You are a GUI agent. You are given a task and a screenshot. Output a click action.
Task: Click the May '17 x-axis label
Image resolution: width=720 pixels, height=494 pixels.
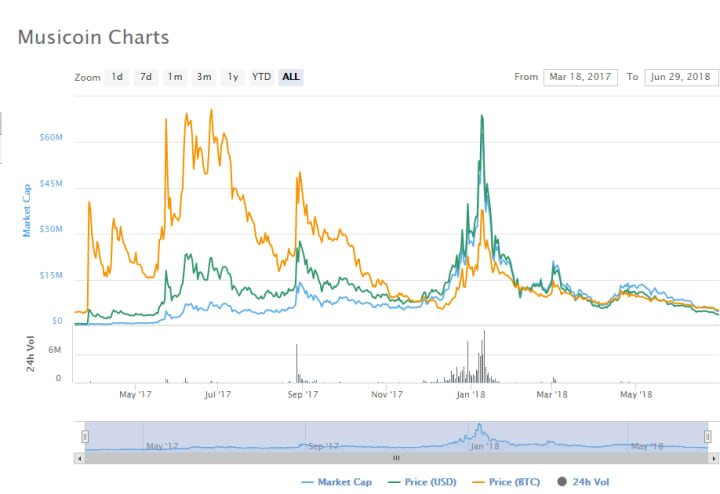pos(135,394)
